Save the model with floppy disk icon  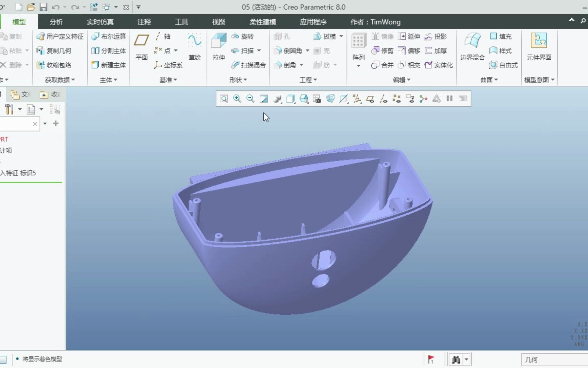pos(43,7)
